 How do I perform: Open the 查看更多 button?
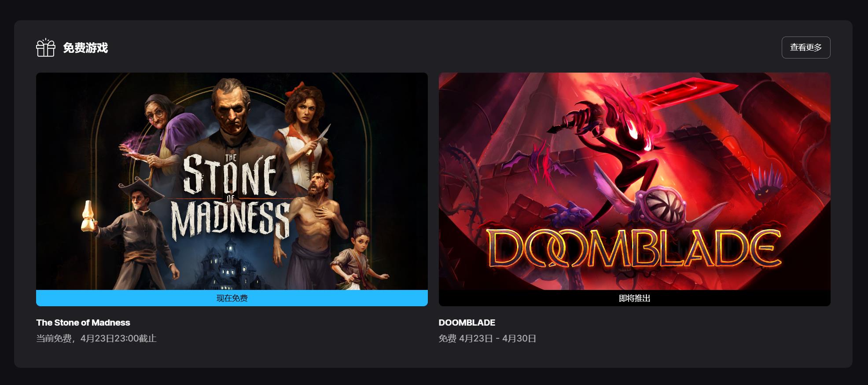tap(806, 48)
